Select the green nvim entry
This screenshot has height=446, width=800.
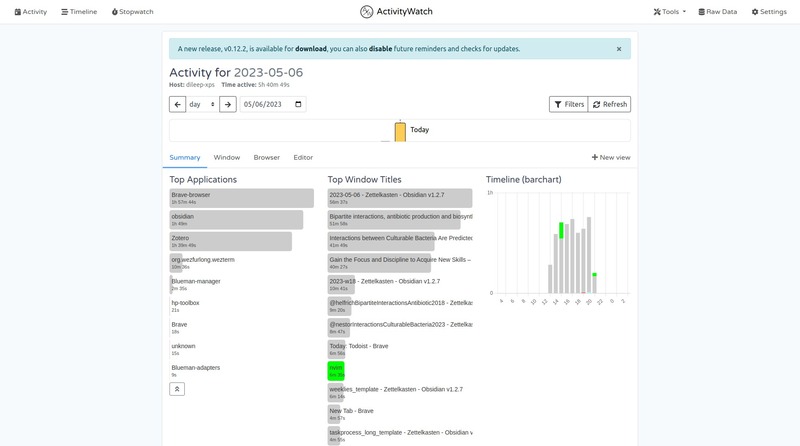click(336, 371)
